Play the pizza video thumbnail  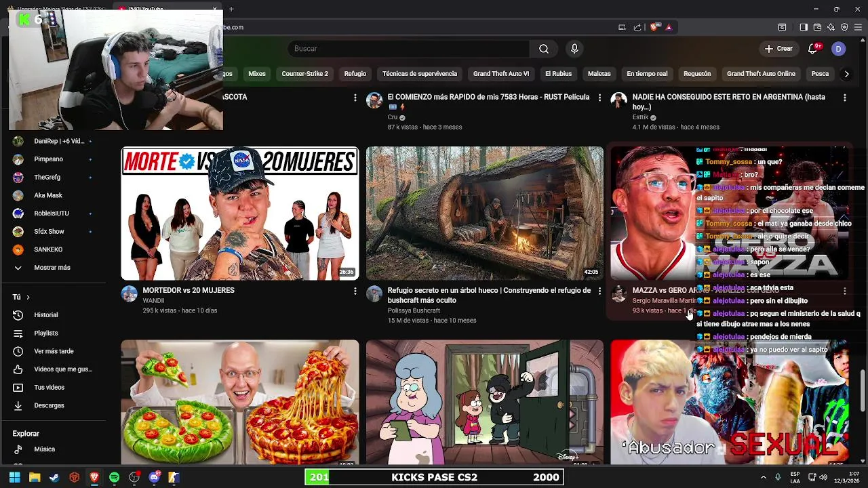click(240, 402)
